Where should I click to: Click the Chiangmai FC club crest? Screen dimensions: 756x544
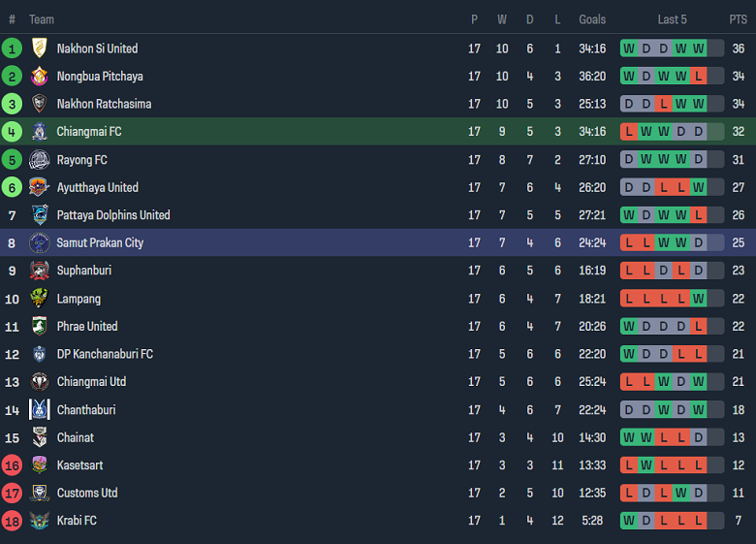click(40, 132)
